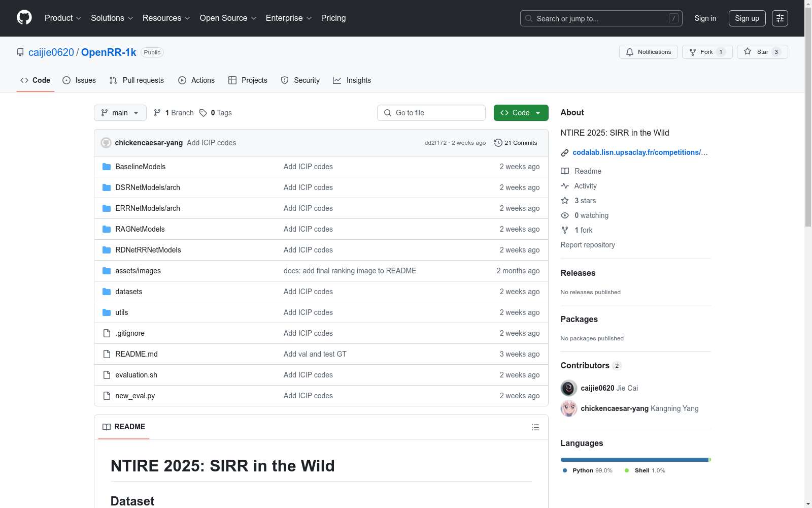Screen dimensions: 812x508
Task: Expand the Enterprise menu
Action: click(x=289, y=18)
